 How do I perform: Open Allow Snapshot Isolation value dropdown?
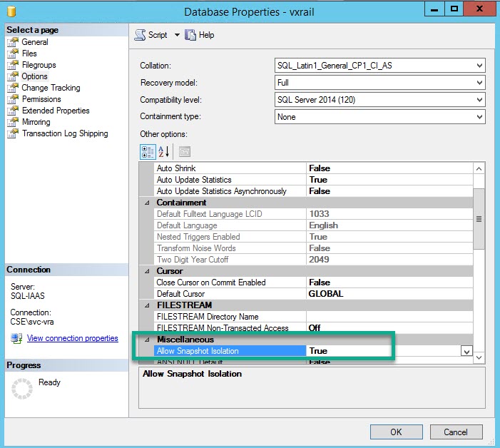466,351
